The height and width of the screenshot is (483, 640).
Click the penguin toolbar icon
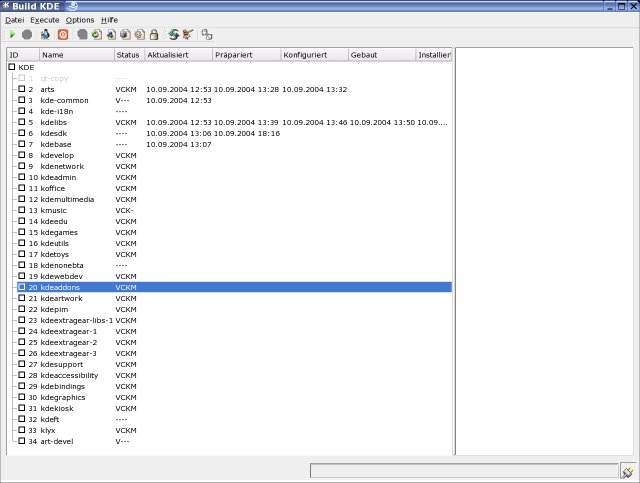[x=45, y=34]
